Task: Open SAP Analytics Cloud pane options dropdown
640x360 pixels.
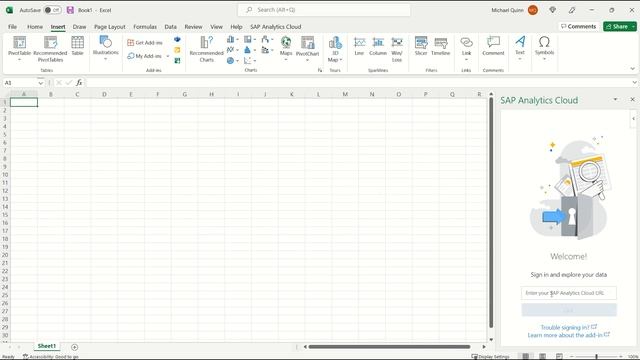Action: pyautogui.click(x=615, y=99)
